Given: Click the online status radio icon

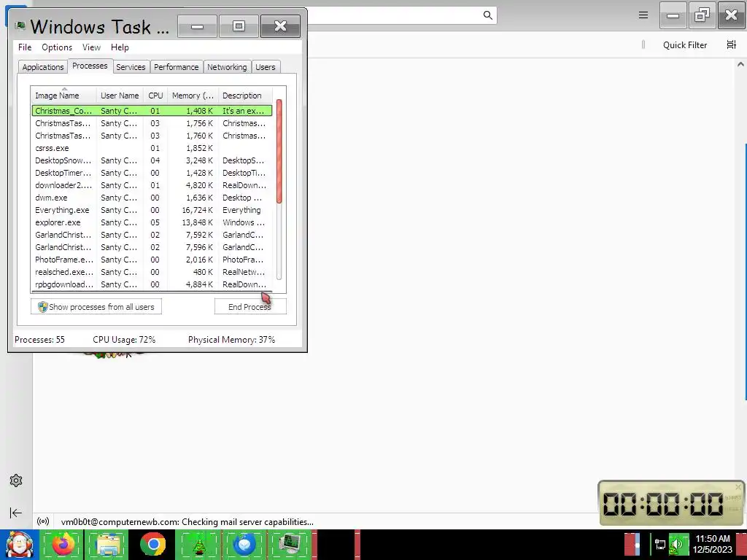Looking at the screenshot, I should pos(43,521).
